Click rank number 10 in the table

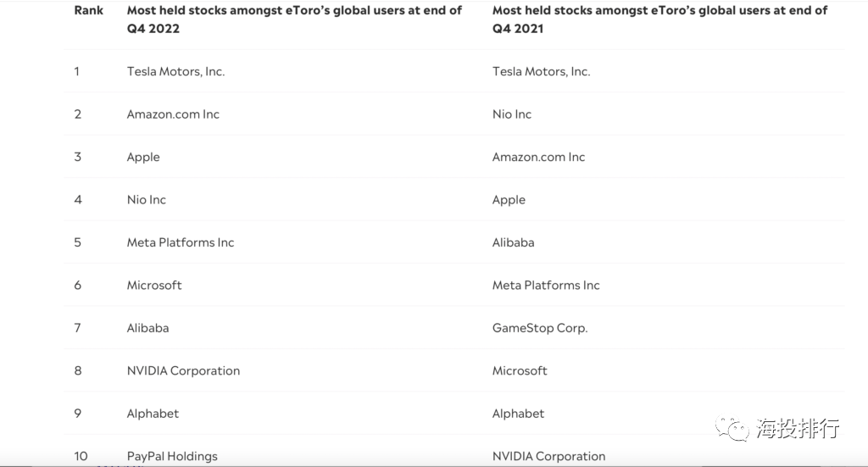click(x=81, y=456)
